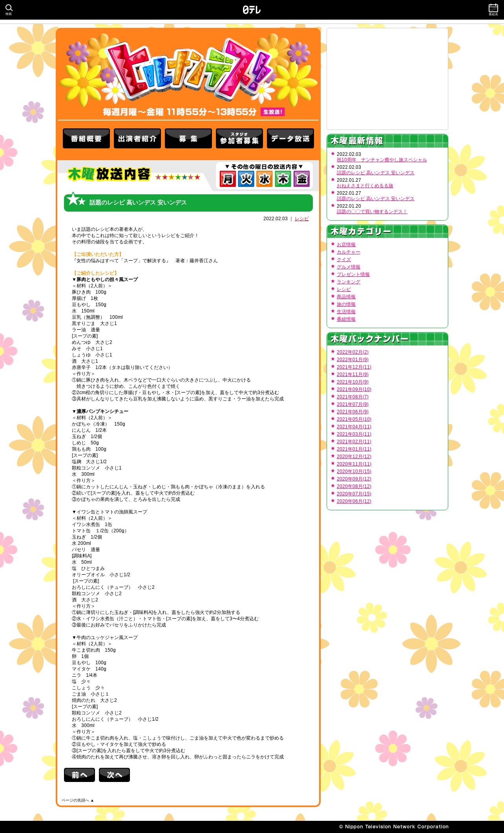504x833 pixels.
Task: Open the グルメ情報 category
Action: click(x=348, y=267)
